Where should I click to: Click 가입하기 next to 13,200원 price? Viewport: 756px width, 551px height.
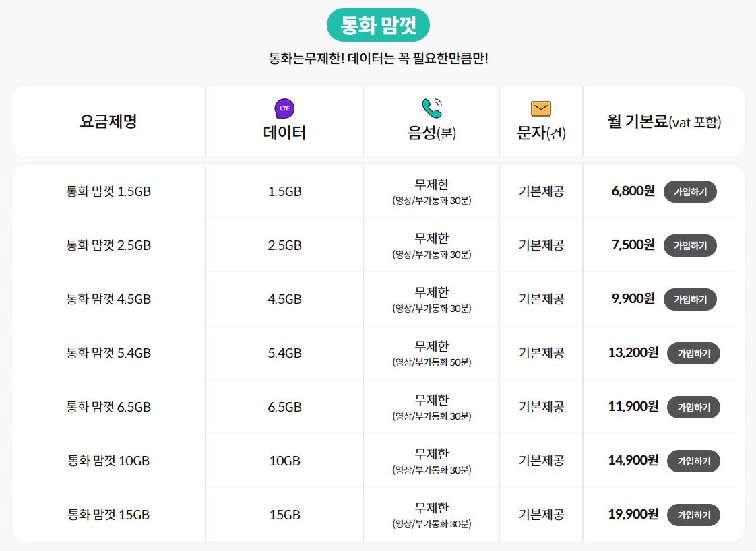click(694, 353)
